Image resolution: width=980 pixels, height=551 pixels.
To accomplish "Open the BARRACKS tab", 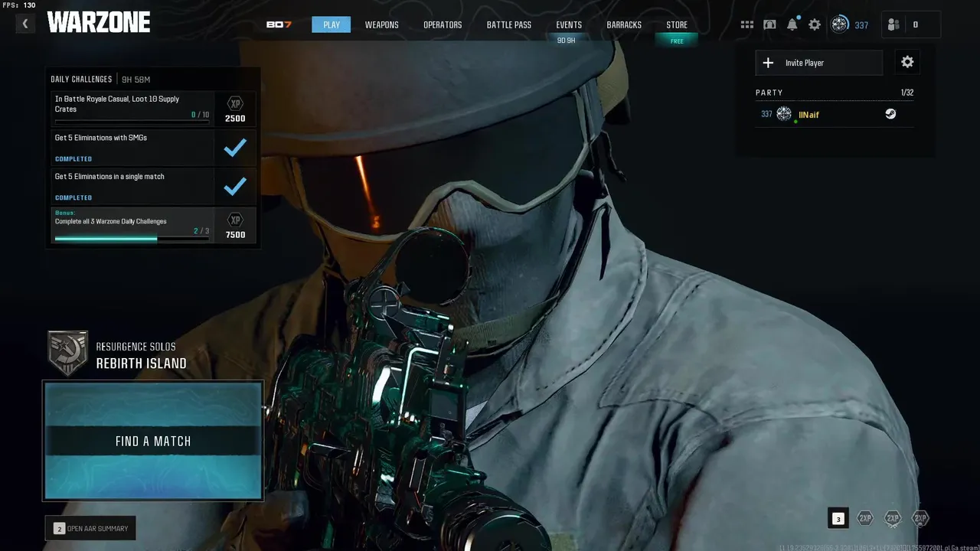I will point(624,24).
